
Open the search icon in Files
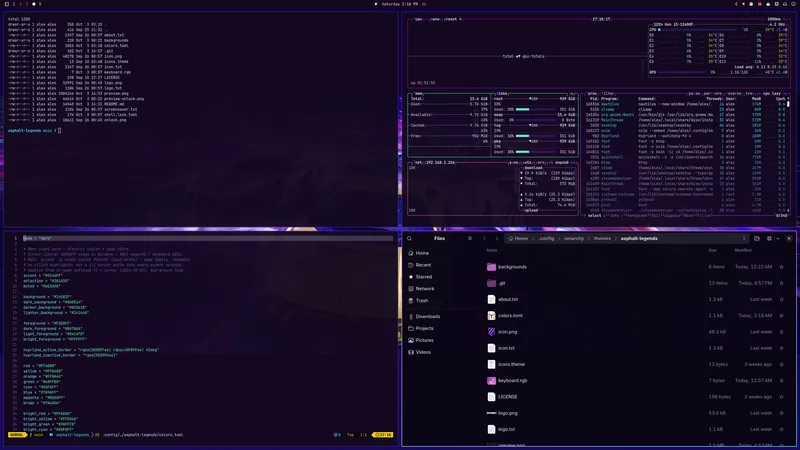[409, 238]
